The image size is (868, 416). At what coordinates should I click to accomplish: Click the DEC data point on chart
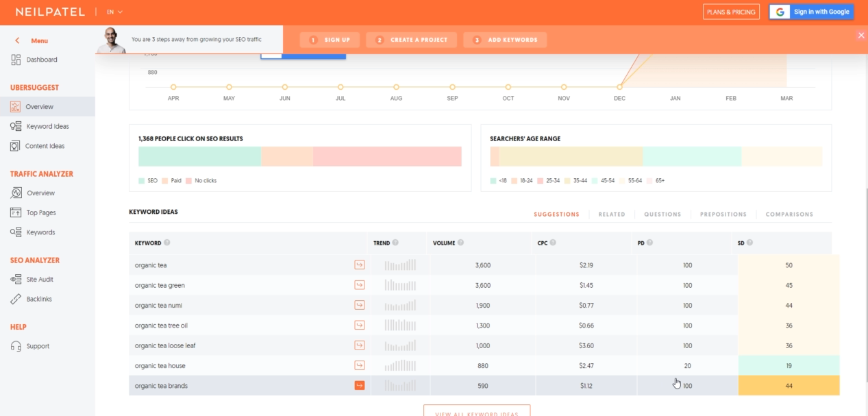point(619,87)
